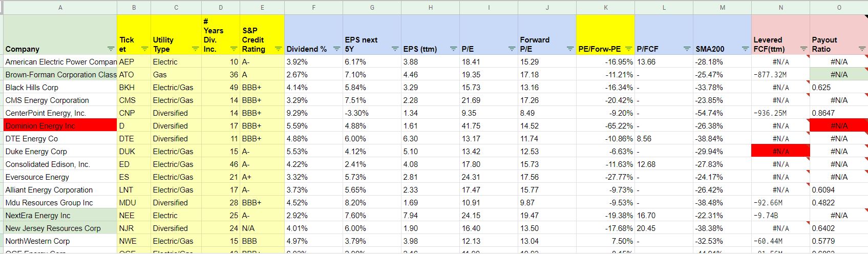Open filter for S&P Credit Rating
Image resolution: width=868 pixels, height=254 pixels.
coord(278,49)
